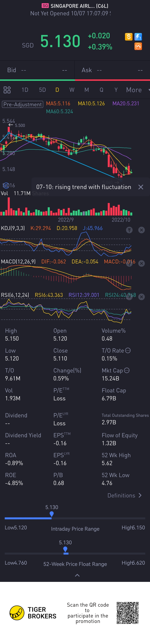Tap the +0.39% change value
Screen dimensions: 150x644
[x=100, y=47]
